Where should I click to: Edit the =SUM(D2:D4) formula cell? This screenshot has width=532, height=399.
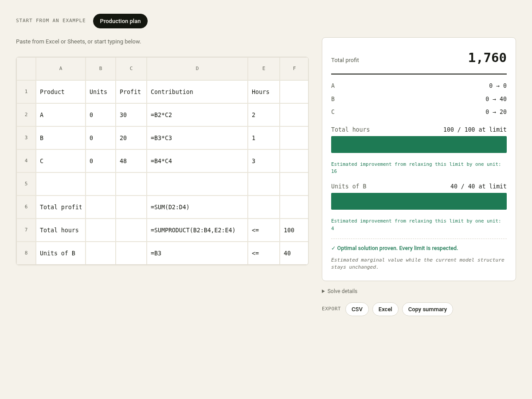197,207
